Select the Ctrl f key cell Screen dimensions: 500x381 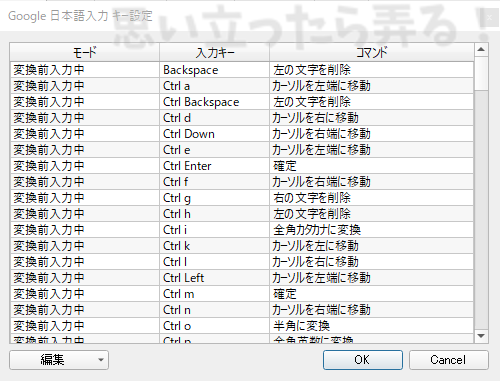click(x=214, y=182)
